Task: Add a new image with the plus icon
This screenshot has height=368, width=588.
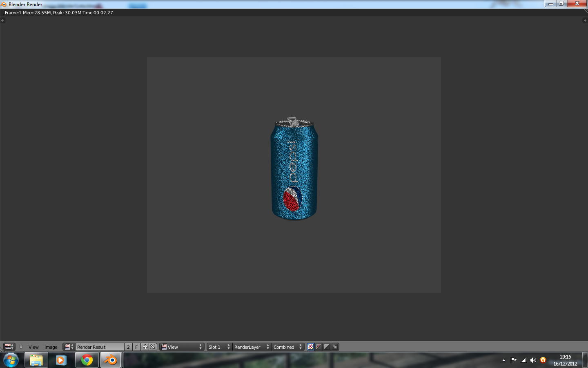Action: pos(145,347)
